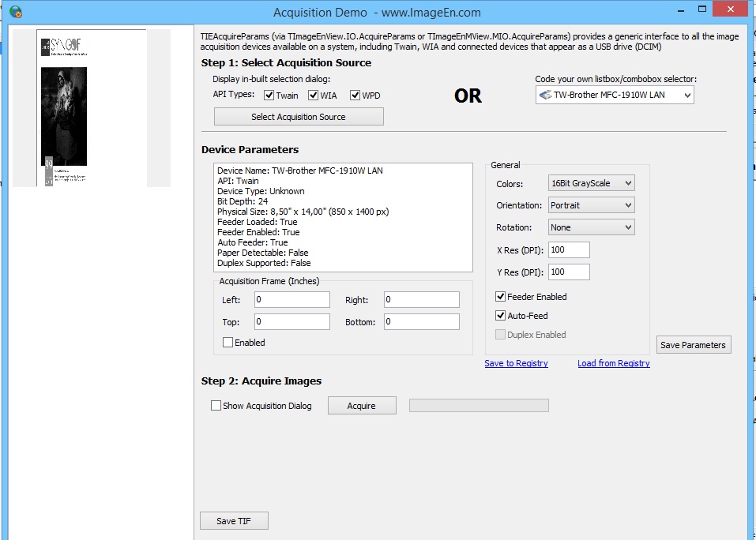Toggle the Auto-Feed checkbox
The height and width of the screenshot is (540, 756).
501,316
